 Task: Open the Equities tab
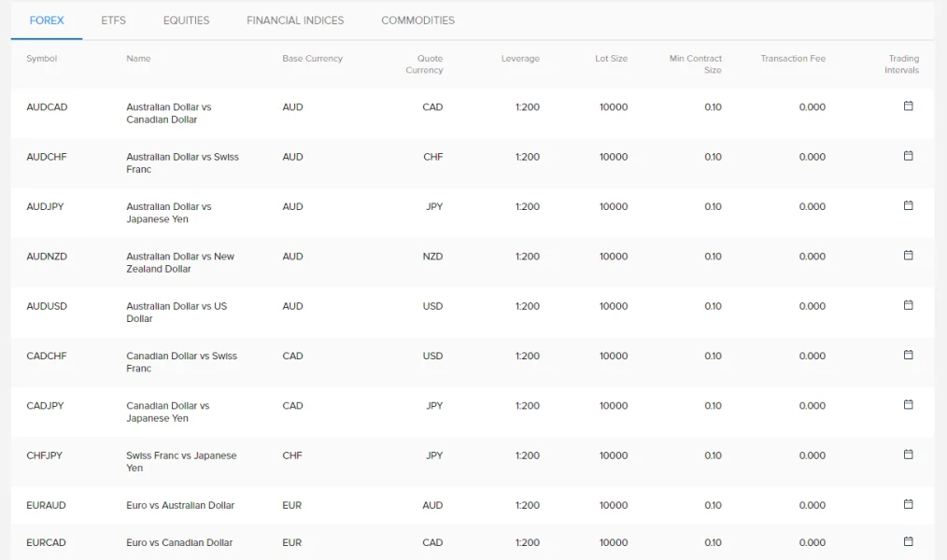click(186, 21)
